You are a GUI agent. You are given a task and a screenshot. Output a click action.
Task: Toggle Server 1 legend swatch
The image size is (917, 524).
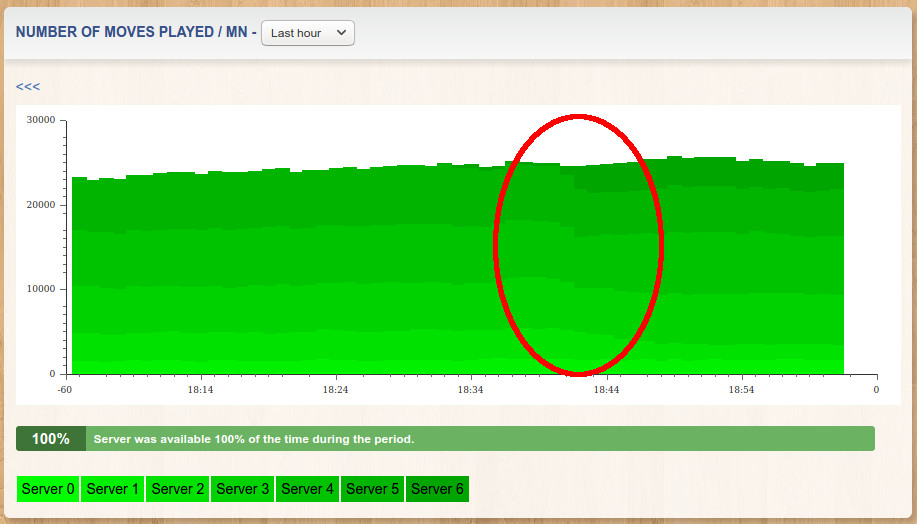112,489
